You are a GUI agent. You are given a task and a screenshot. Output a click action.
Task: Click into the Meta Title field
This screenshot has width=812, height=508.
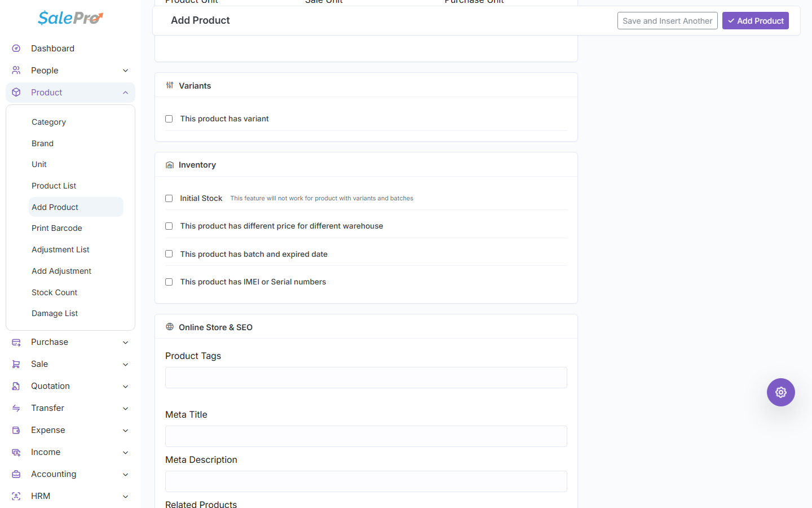(x=366, y=436)
